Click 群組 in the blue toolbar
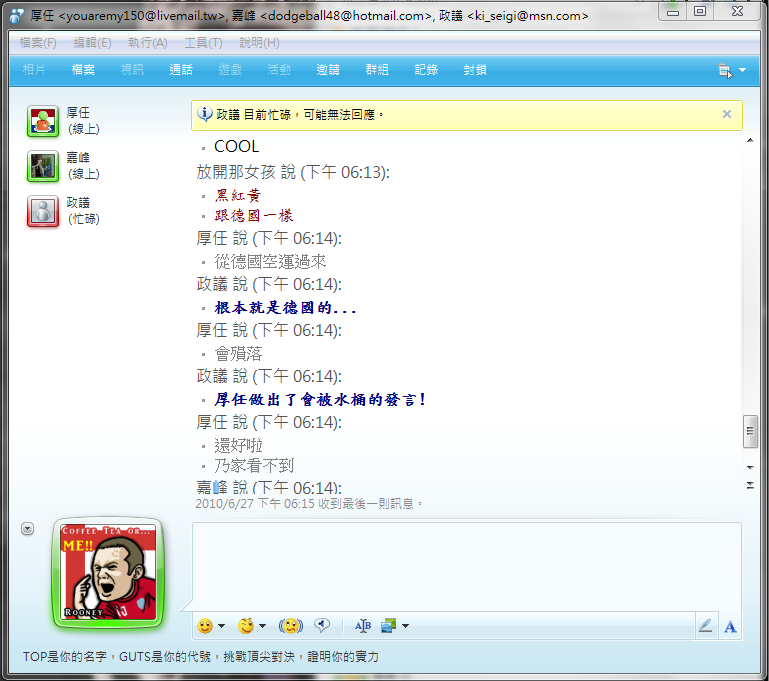769x681 pixels. 377,70
